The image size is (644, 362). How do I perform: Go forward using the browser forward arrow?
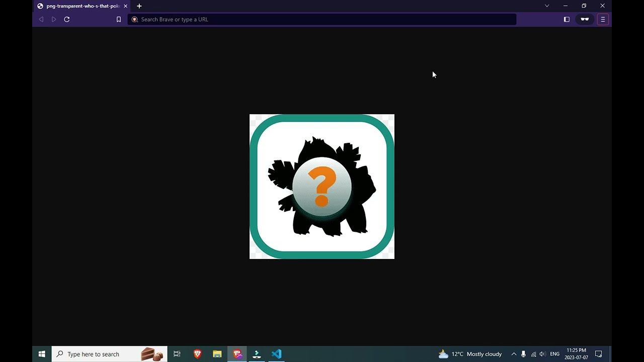tap(54, 19)
